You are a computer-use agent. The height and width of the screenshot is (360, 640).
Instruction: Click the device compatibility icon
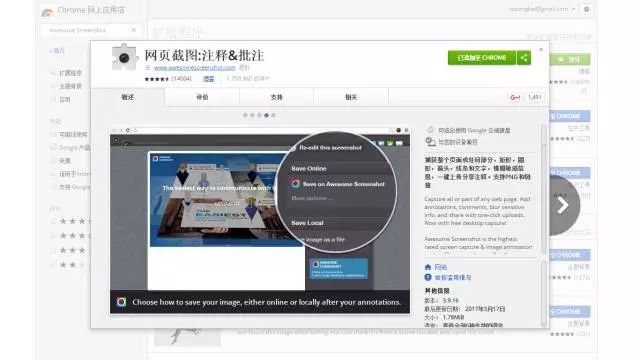430,142
